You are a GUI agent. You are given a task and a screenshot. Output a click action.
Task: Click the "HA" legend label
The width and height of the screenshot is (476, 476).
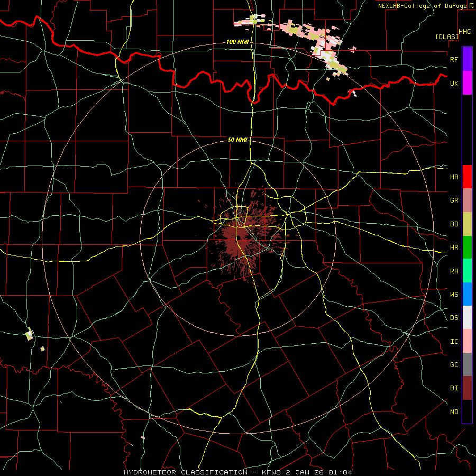click(454, 177)
